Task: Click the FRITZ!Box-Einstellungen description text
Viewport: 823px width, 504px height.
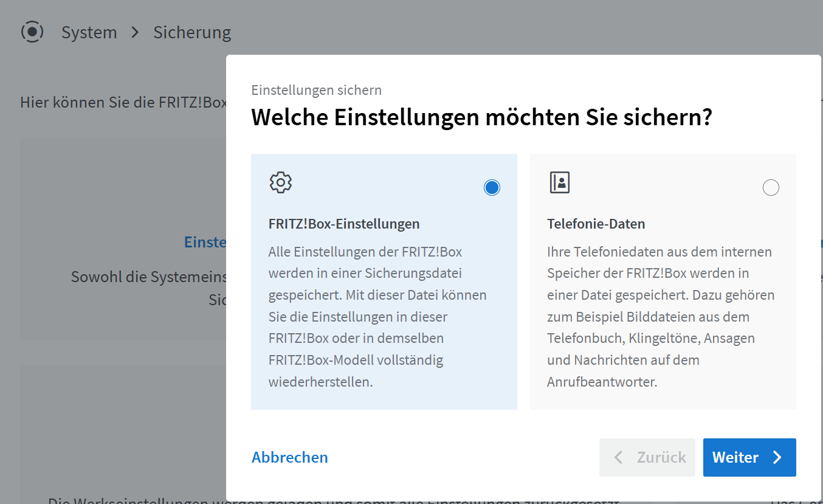Action: point(377,316)
